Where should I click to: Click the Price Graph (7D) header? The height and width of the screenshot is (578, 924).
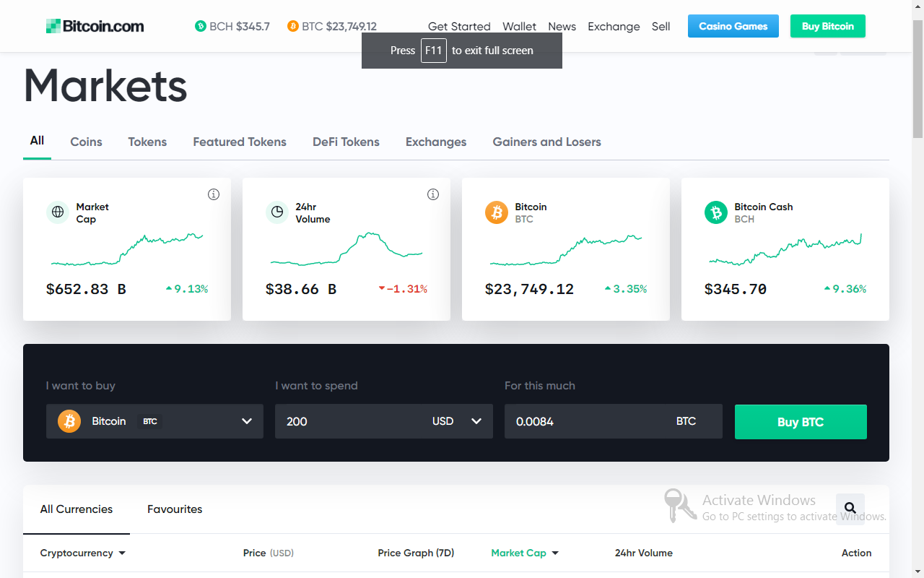click(416, 553)
